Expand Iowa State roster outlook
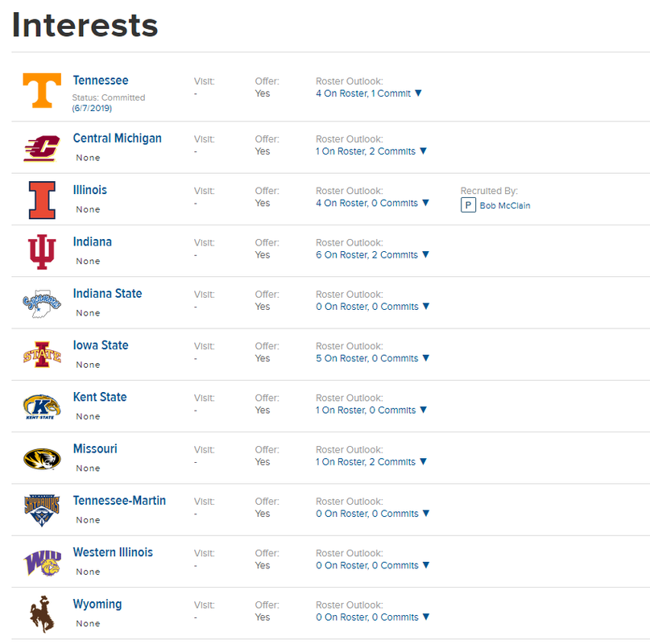 click(x=426, y=358)
